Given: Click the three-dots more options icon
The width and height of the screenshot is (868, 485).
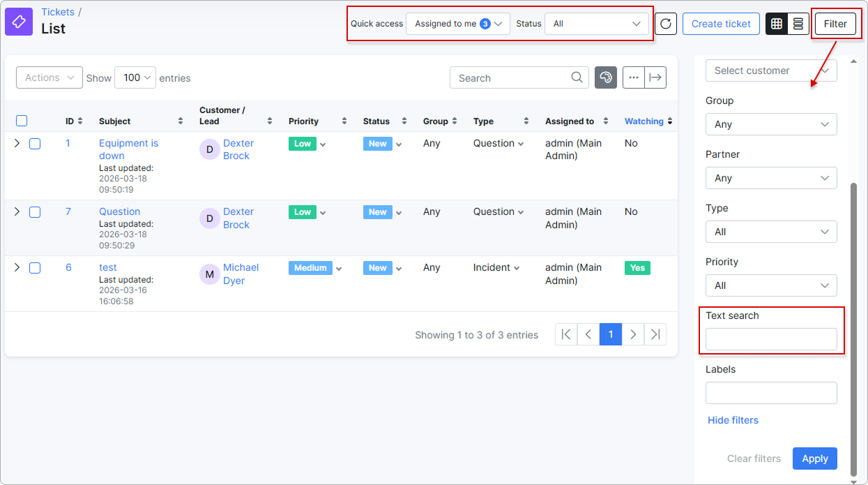Looking at the screenshot, I should (x=634, y=77).
